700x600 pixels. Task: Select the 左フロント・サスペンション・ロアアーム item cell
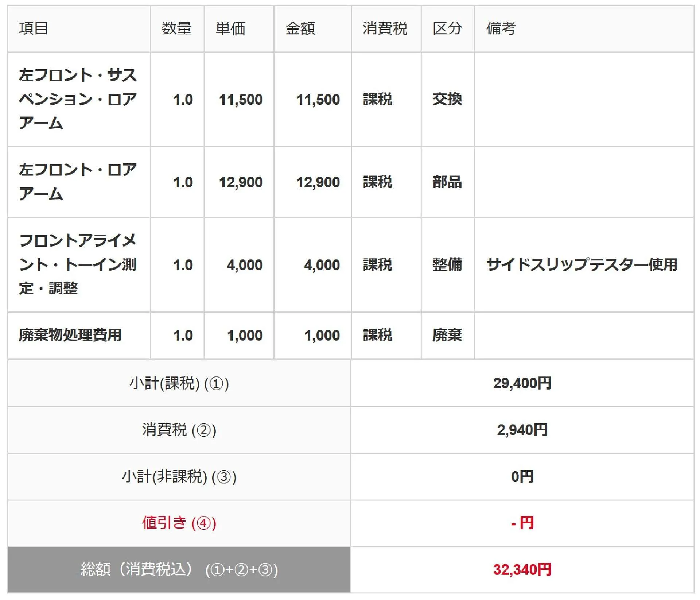(78, 99)
